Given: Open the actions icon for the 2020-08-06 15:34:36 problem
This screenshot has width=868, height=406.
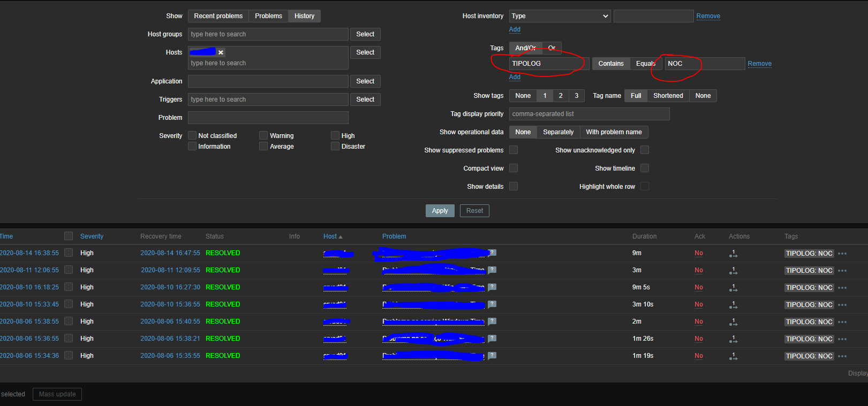Looking at the screenshot, I should click(733, 356).
